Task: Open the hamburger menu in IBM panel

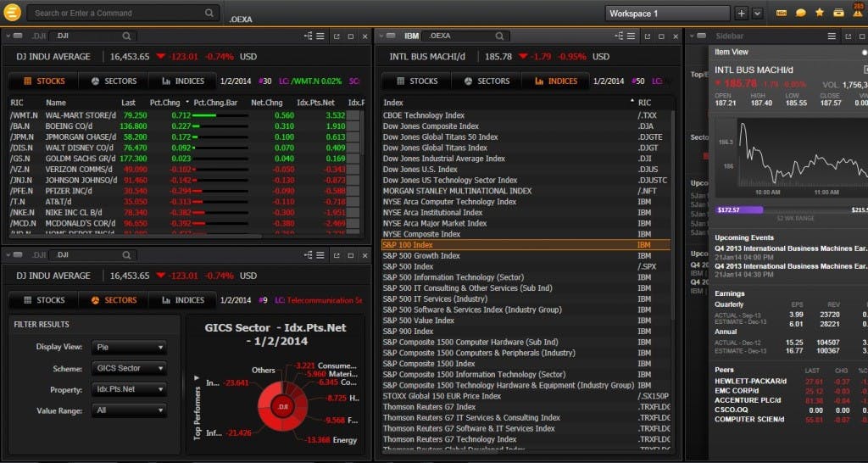Action: coord(631,36)
